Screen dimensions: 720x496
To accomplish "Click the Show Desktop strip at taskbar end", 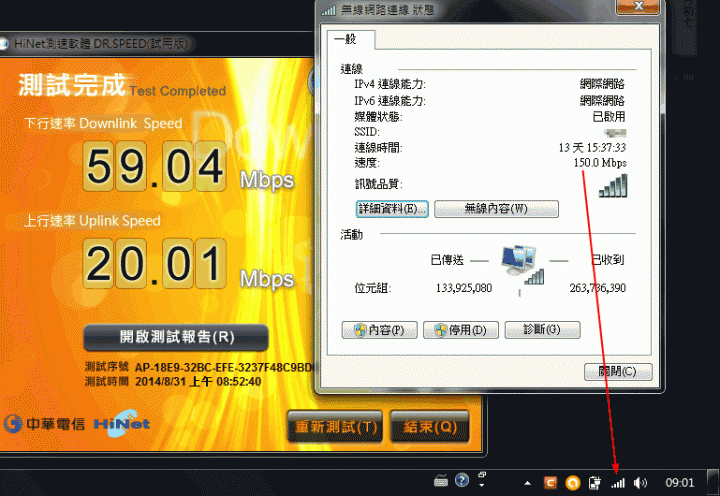I will 713,482.
